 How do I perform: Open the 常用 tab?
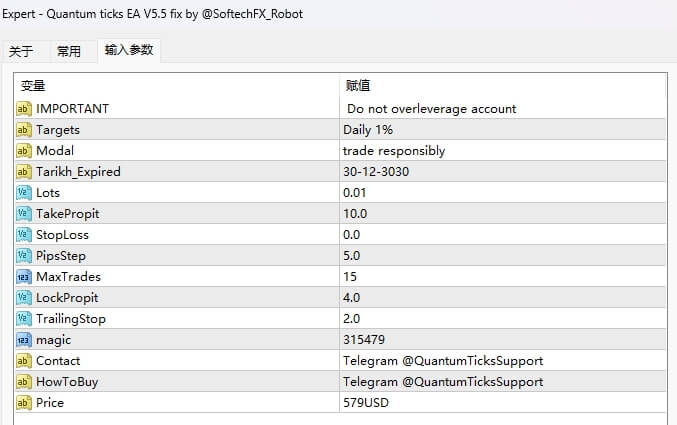[x=69, y=51]
